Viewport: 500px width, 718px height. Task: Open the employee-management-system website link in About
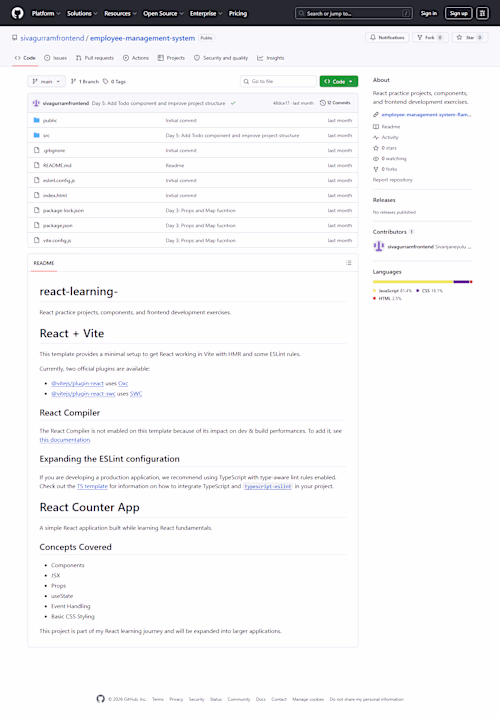[426, 114]
